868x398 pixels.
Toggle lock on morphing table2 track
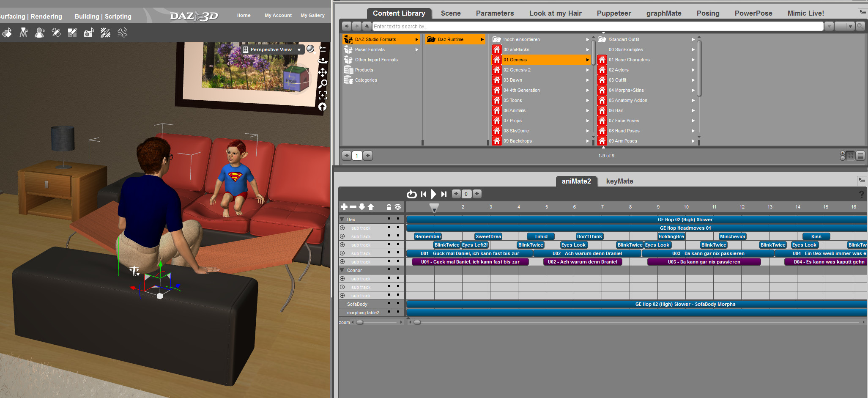point(389,312)
